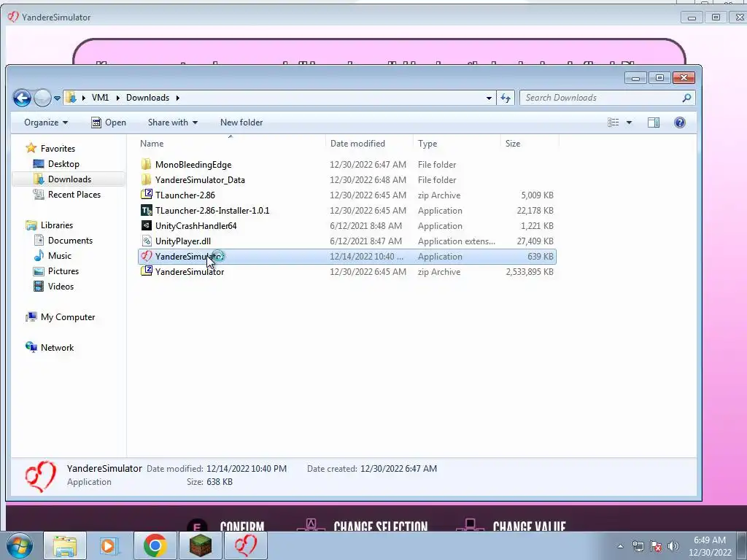This screenshot has width=747, height=560.
Task: Open the recent locations dropdown arrow
Action: click(57, 98)
